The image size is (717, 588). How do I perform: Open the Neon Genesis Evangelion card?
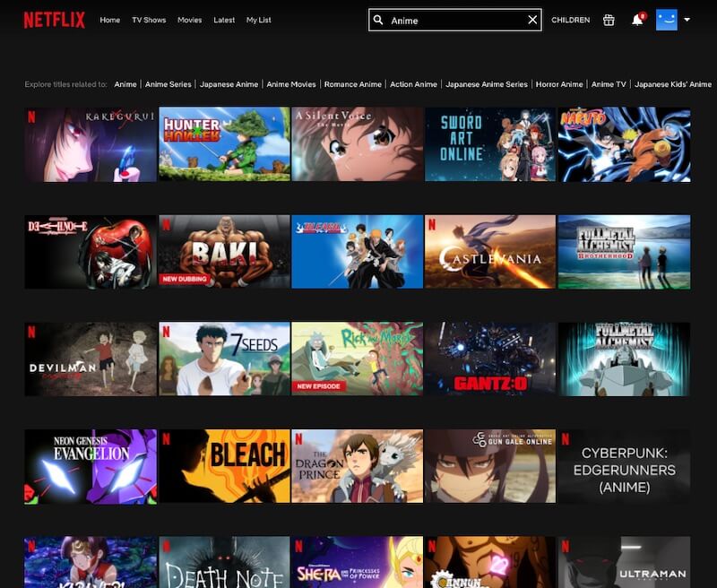[x=91, y=466]
